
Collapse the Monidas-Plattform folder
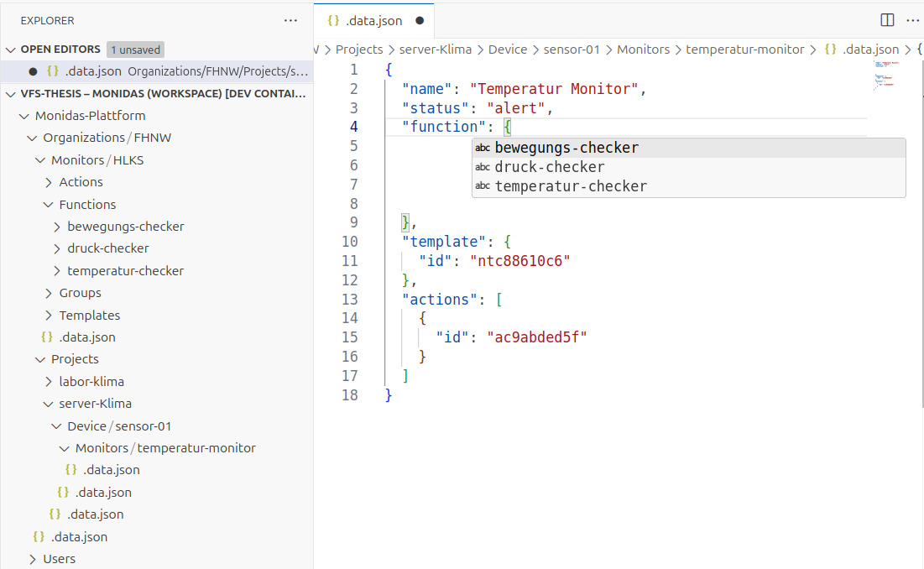pyautogui.click(x=24, y=116)
